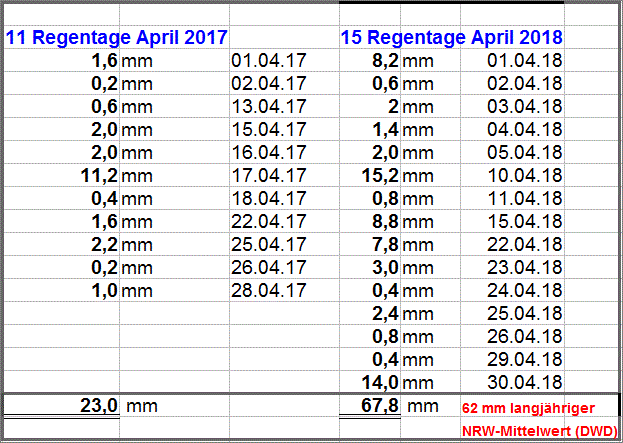Click the 8,2 value for 01.04.18
The height and width of the screenshot is (443, 623).
pyautogui.click(x=385, y=61)
